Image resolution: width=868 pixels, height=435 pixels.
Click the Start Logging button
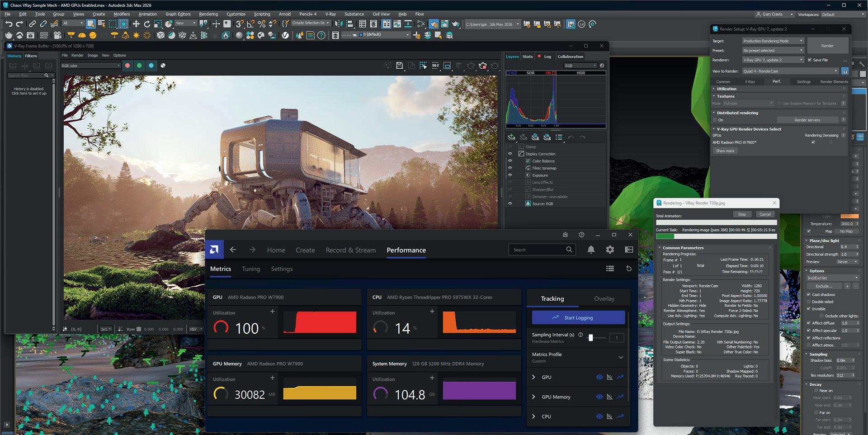pos(578,317)
